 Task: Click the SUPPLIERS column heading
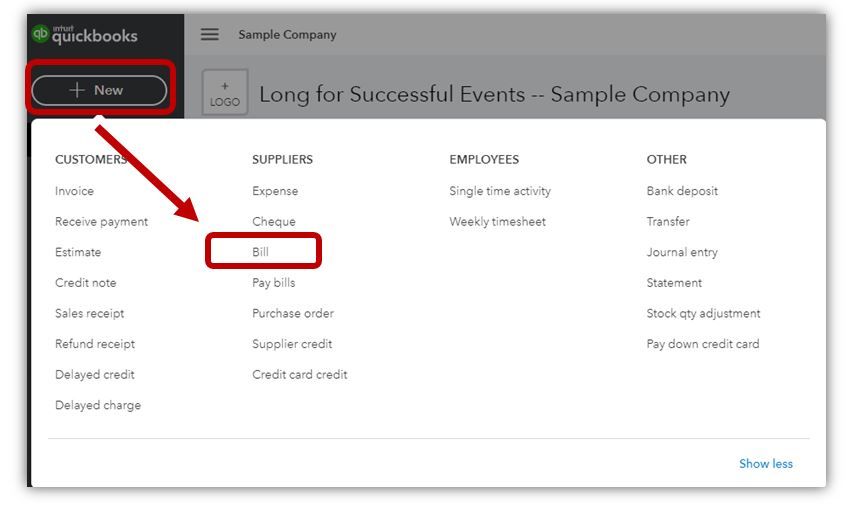[x=282, y=160]
